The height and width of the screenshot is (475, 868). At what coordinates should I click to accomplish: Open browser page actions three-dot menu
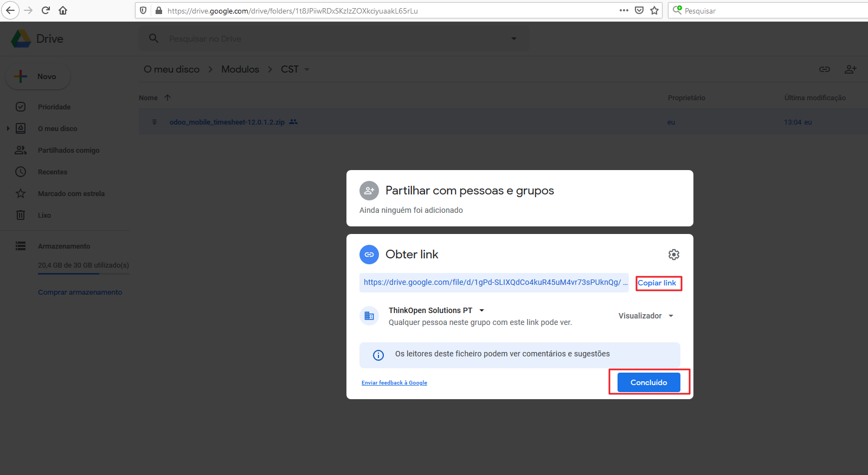(x=623, y=10)
